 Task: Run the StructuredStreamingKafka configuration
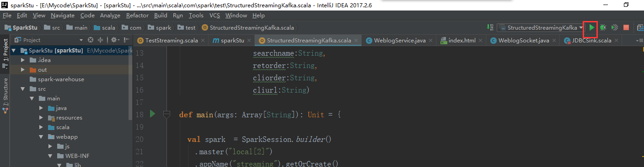pos(591,28)
